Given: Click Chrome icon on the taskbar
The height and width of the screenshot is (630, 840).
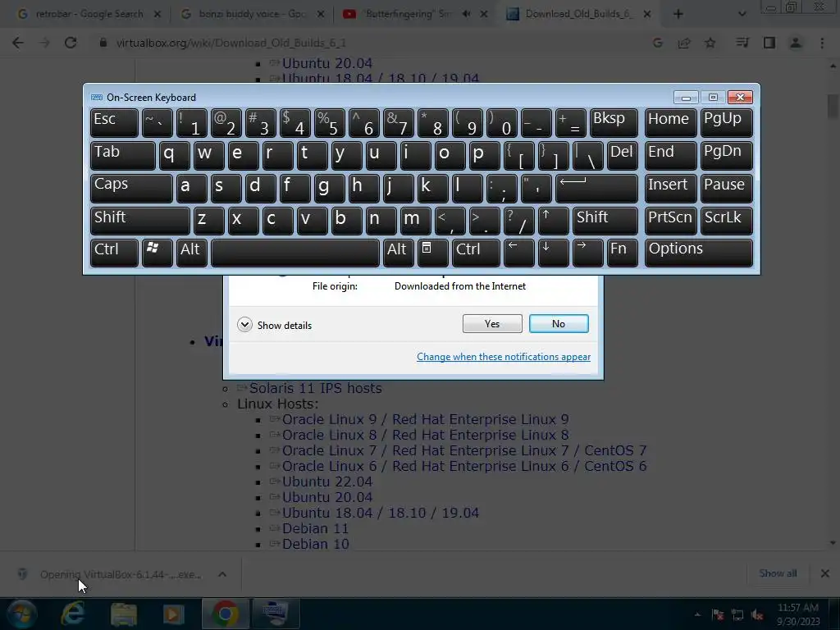Looking at the screenshot, I should tap(225, 614).
